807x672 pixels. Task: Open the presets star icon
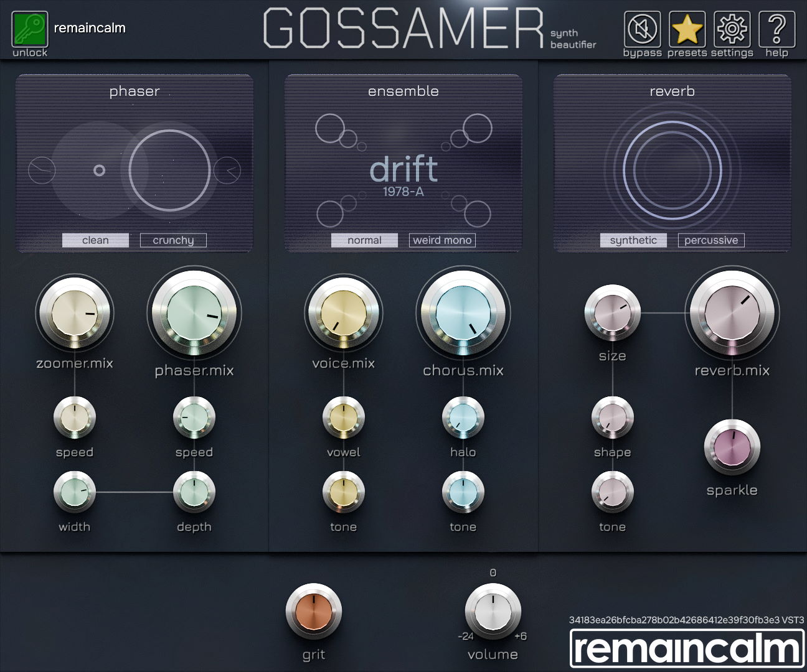(687, 29)
